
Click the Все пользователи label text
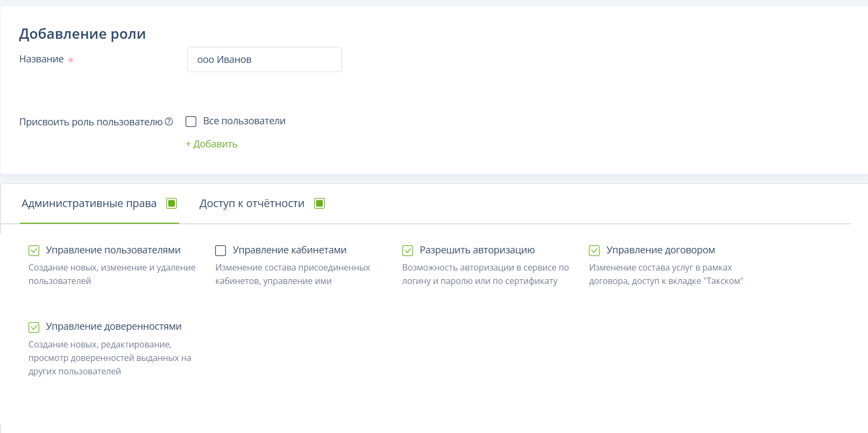(x=244, y=121)
